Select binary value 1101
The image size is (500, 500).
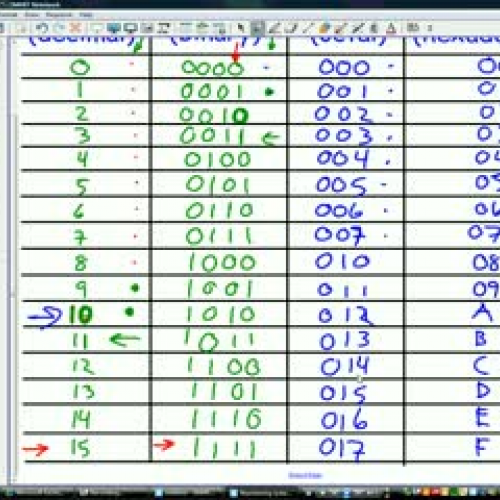coord(224,391)
